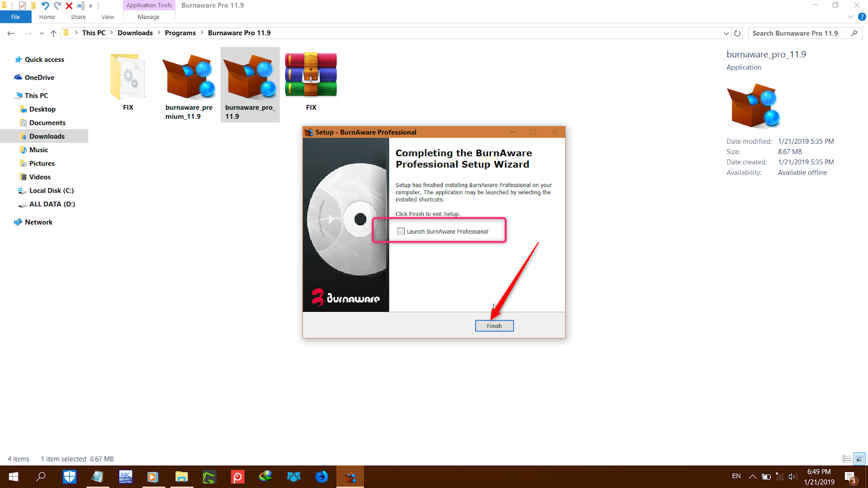The width and height of the screenshot is (868, 488).
Task: Go up one folder level
Action: click(53, 33)
